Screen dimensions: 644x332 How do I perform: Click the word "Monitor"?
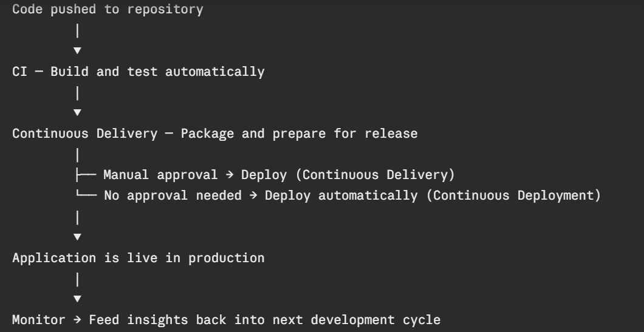coord(39,320)
